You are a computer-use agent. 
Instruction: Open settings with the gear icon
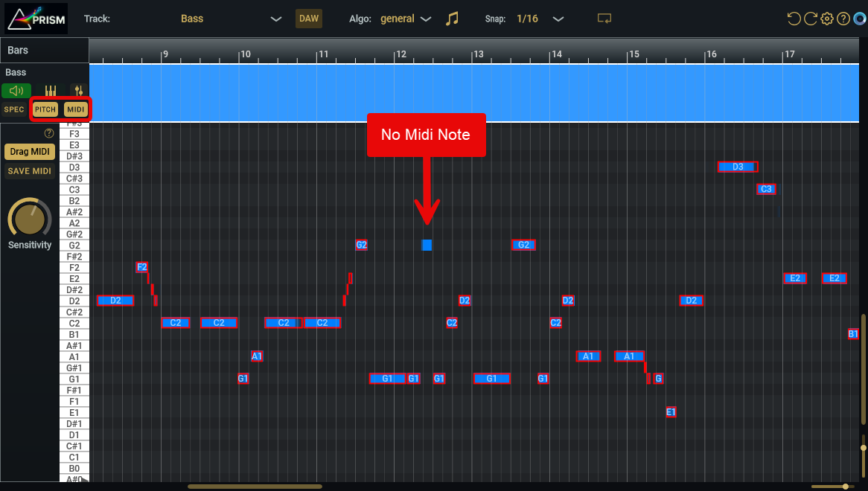point(827,19)
